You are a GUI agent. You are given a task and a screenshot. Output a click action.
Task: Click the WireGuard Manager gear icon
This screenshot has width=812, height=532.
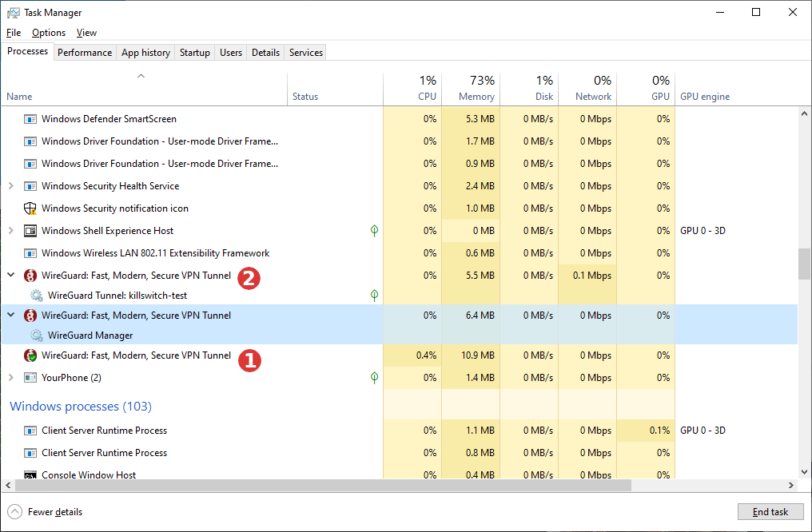(x=37, y=335)
